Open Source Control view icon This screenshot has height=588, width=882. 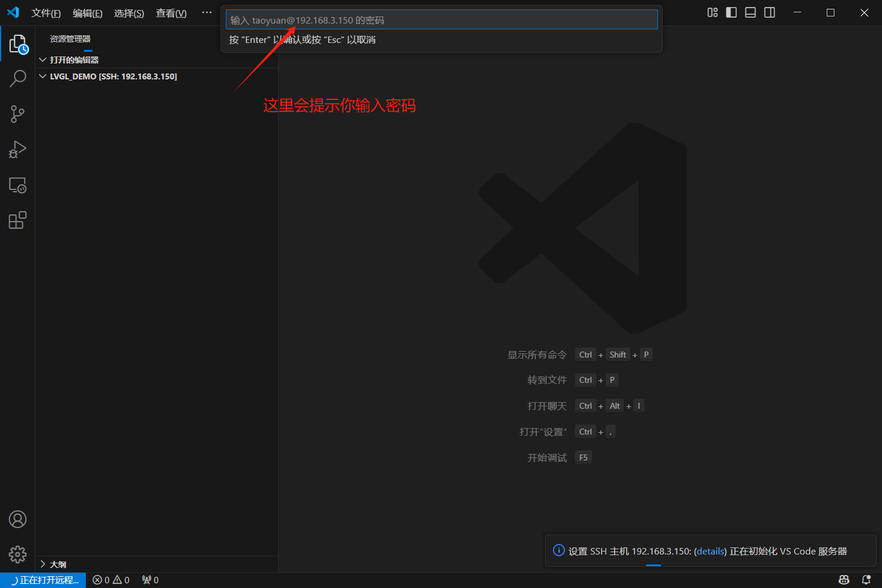click(18, 114)
